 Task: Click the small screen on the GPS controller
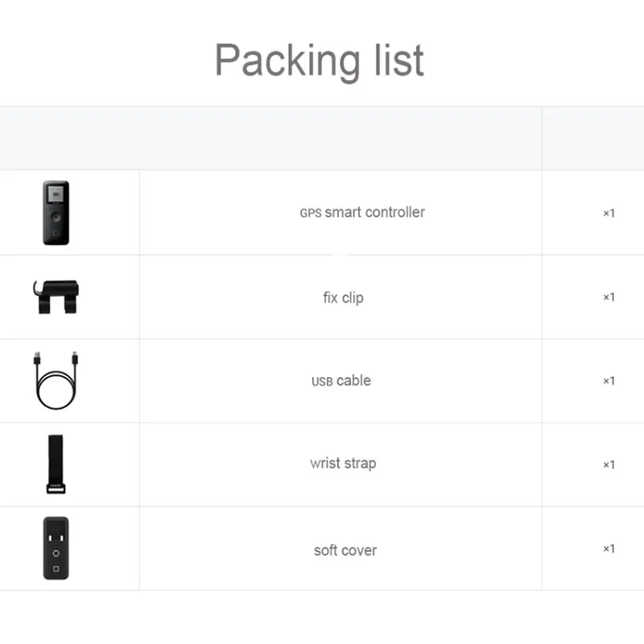[x=56, y=194]
